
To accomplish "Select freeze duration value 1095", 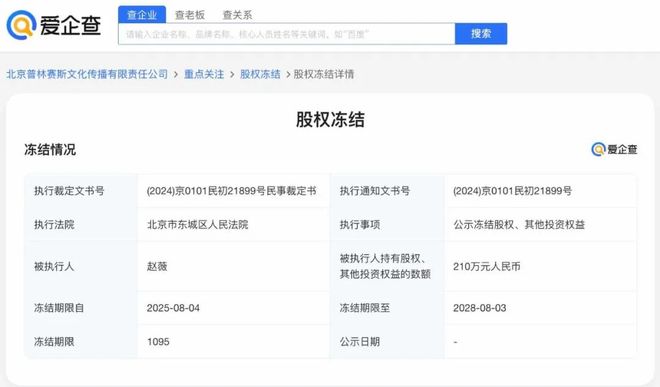I will [158, 342].
